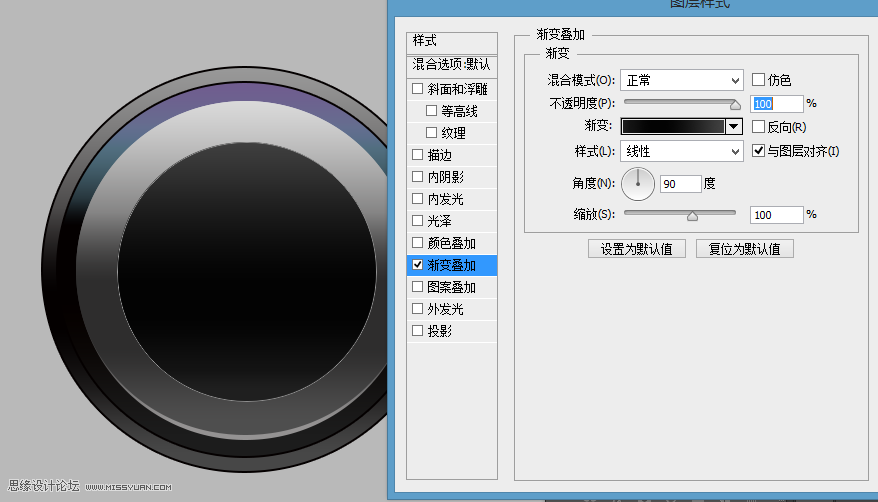The image size is (878, 502).
Task: Click the 缩放 scale slider handle
Action: point(692,216)
